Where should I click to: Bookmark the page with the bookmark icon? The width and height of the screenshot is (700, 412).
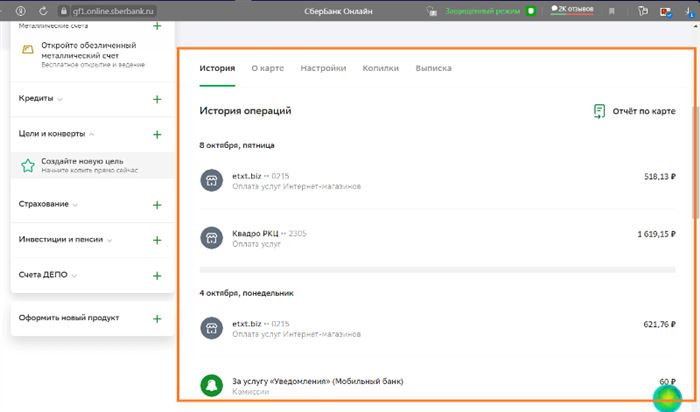(x=612, y=11)
